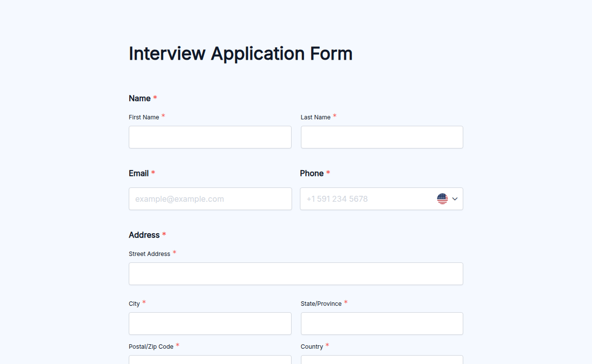Click into the Postal/Zip Code input field
The width and height of the screenshot is (592, 364).
click(210, 361)
